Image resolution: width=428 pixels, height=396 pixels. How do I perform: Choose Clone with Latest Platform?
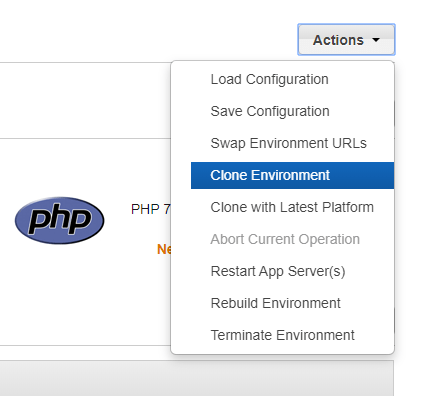coord(292,207)
